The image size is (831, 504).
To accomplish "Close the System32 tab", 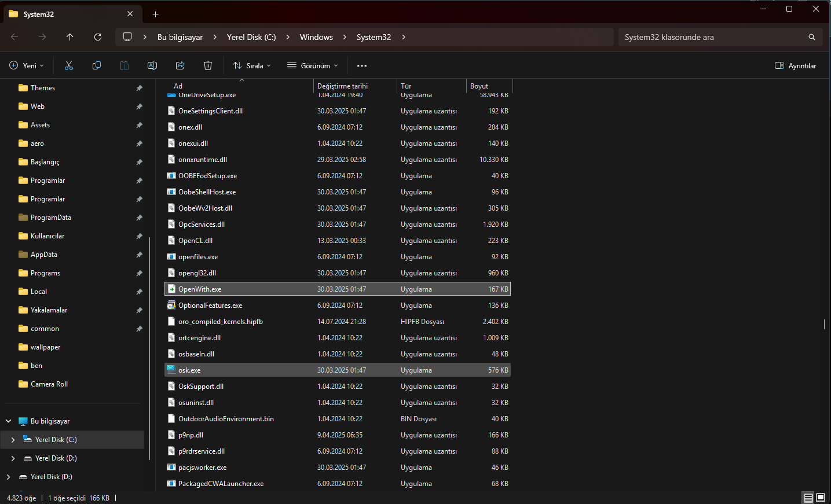I will [x=130, y=14].
